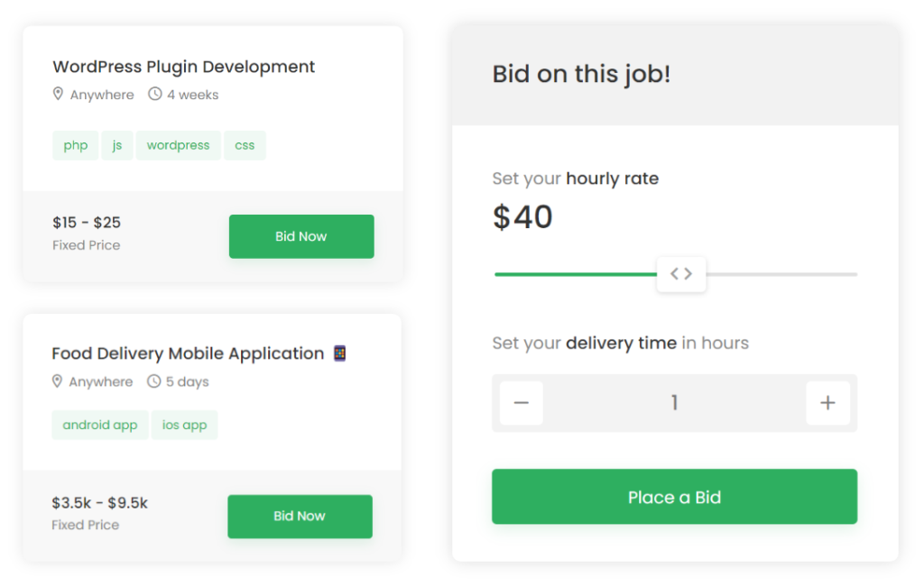The image size is (924, 587).
Task: Select the ios app skill tag
Action: [184, 425]
